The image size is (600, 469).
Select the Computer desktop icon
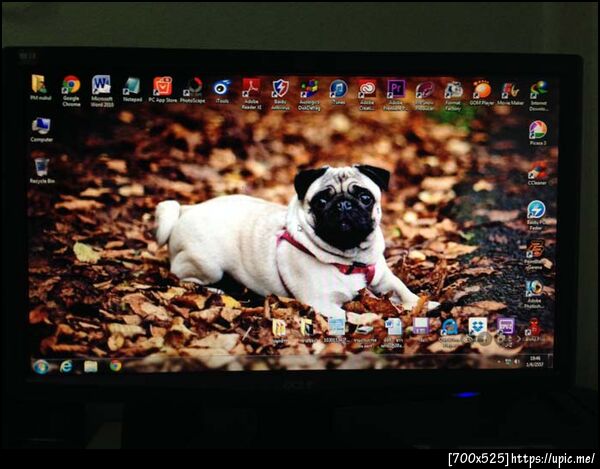(x=41, y=130)
